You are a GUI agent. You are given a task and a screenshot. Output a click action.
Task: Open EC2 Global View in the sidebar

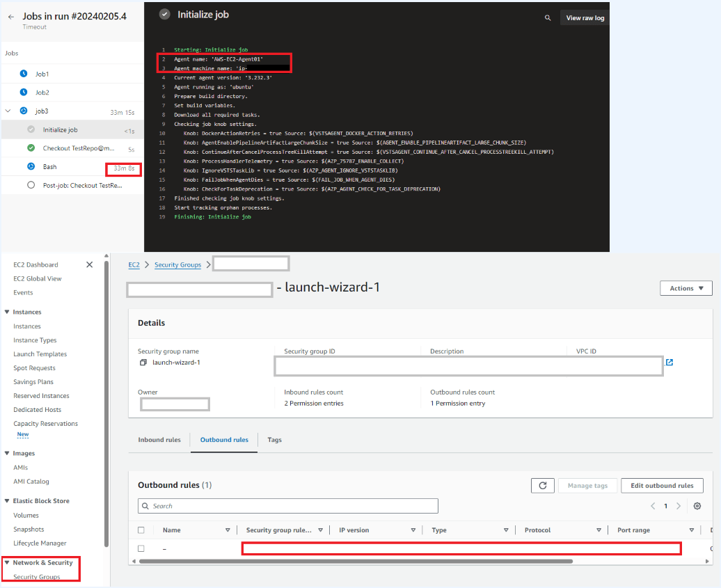pyautogui.click(x=38, y=278)
